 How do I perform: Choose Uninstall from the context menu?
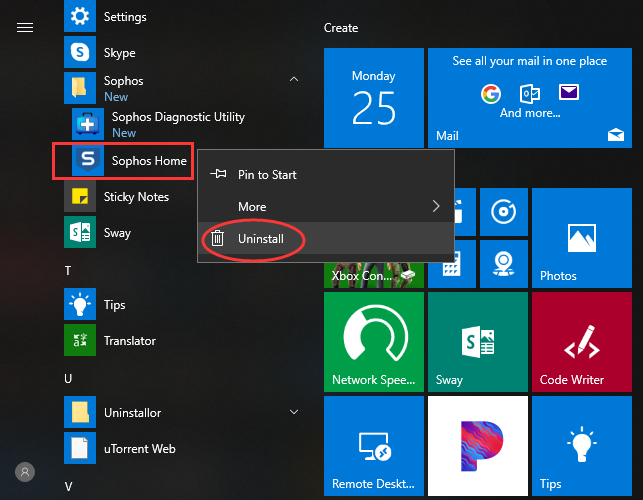[x=326, y=238]
